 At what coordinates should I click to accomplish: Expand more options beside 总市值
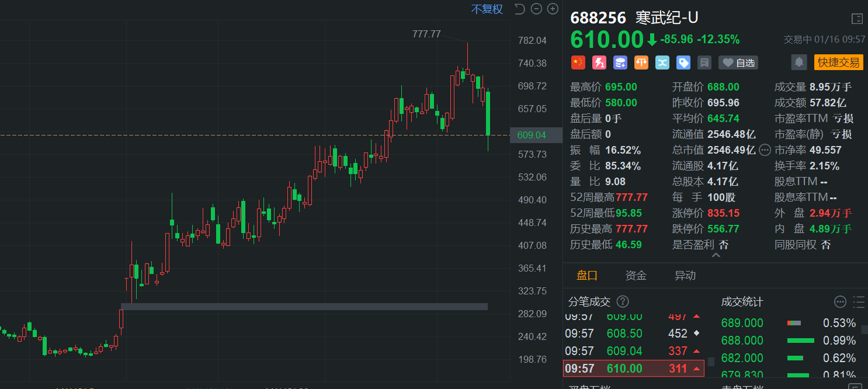tap(765, 150)
